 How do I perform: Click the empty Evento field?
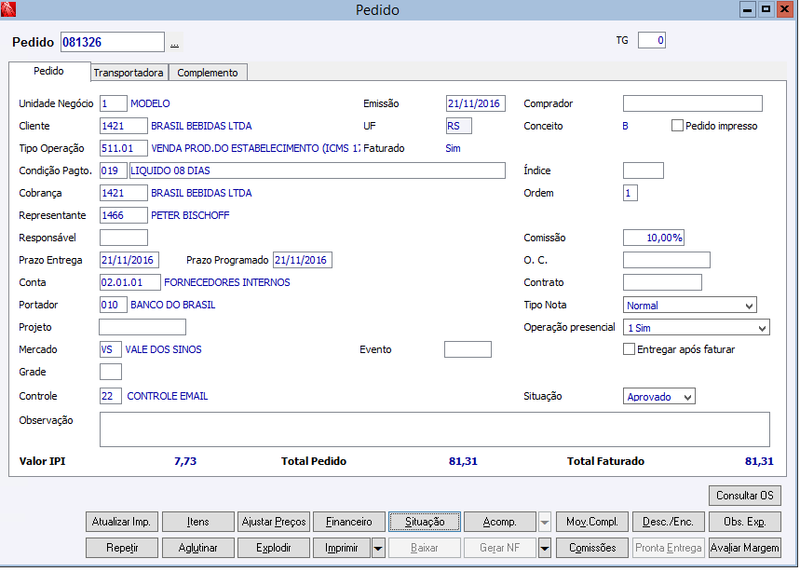(x=468, y=350)
